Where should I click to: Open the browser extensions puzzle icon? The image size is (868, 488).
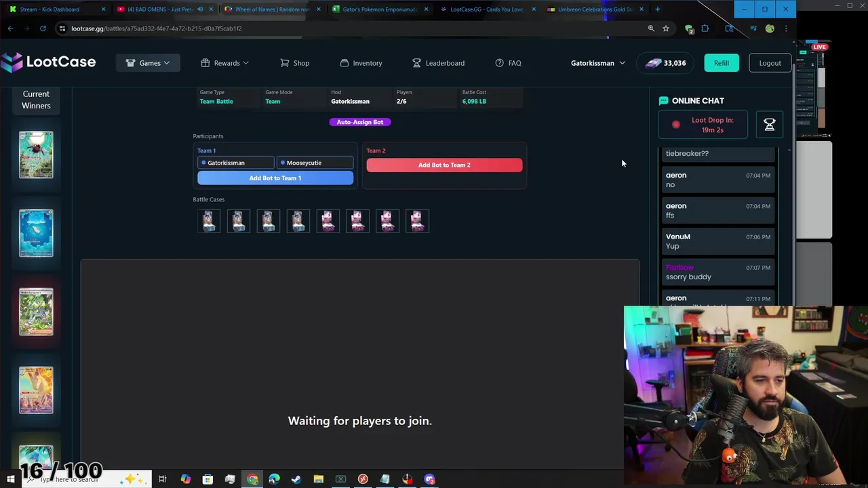tap(705, 28)
